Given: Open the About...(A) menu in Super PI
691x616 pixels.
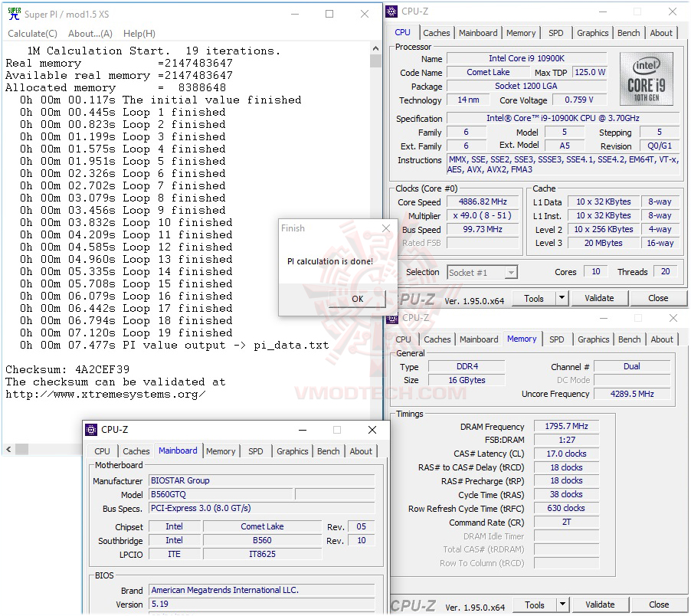Looking at the screenshot, I should click(90, 34).
